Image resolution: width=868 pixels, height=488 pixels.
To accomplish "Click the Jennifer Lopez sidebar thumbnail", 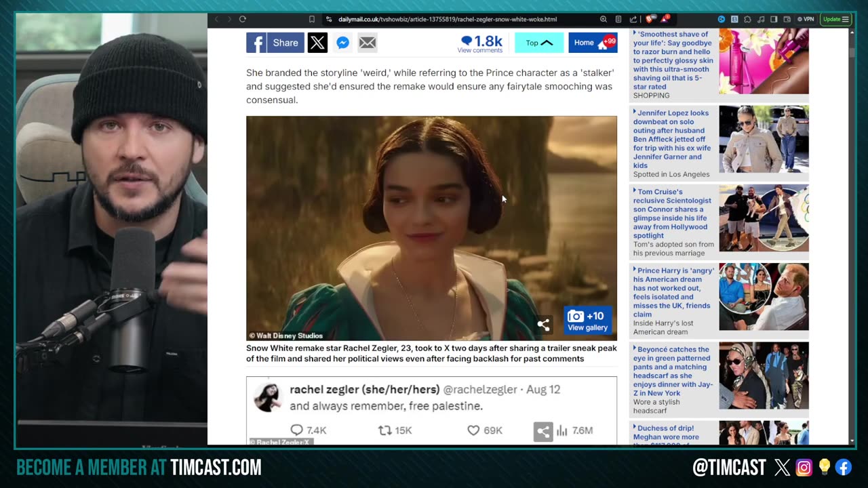I will pyautogui.click(x=764, y=139).
